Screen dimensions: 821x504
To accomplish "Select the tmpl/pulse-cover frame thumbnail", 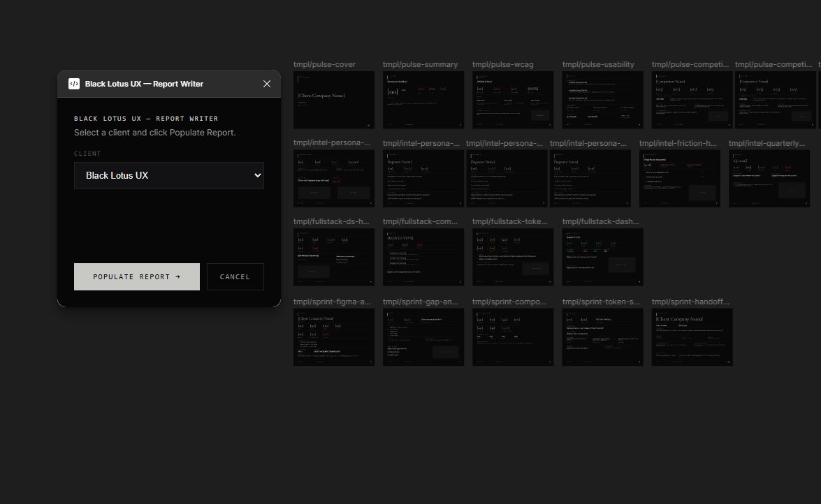I will [333, 99].
